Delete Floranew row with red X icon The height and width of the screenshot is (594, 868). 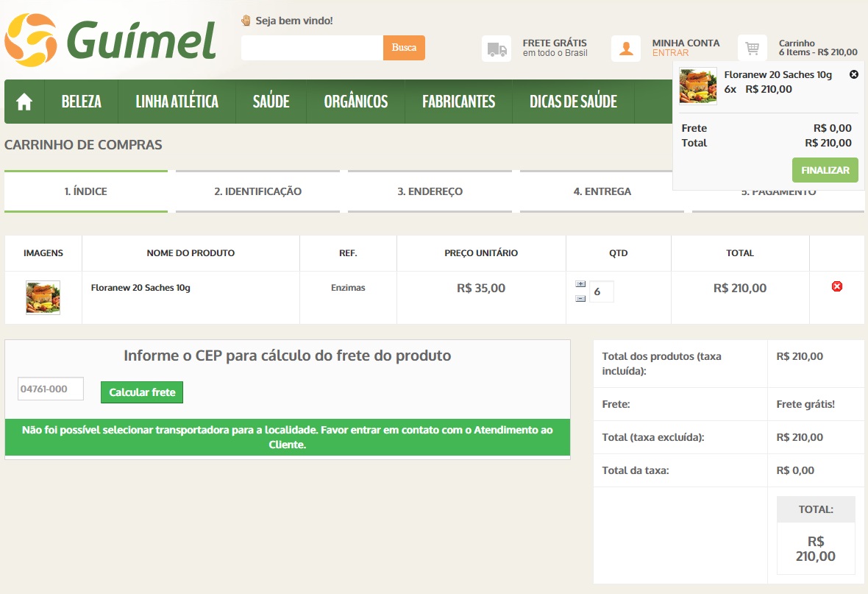pyautogui.click(x=837, y=286)
